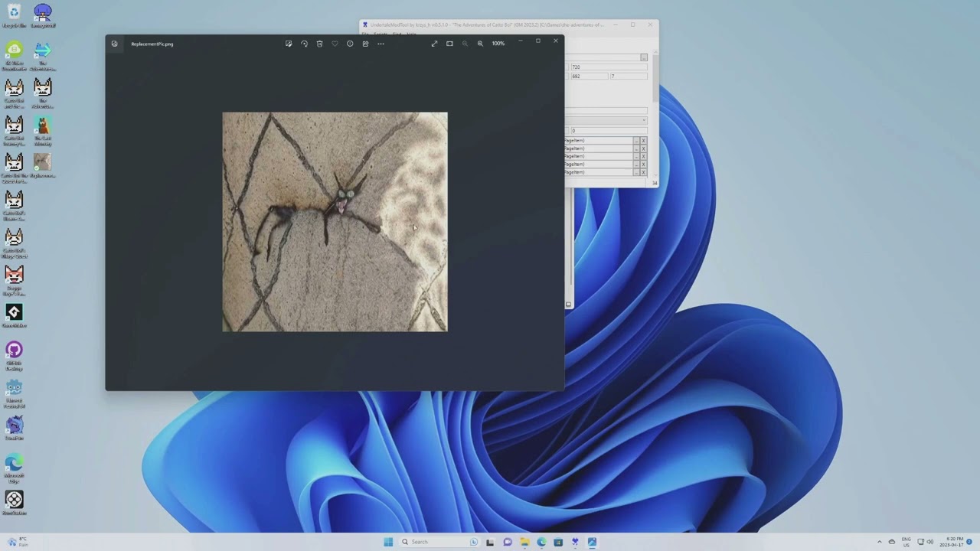
Task: Delete the image using the trash icon
Action: 319,44
